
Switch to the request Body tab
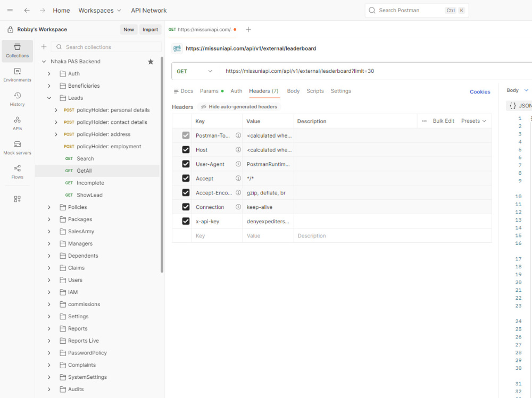click(293, 91)
